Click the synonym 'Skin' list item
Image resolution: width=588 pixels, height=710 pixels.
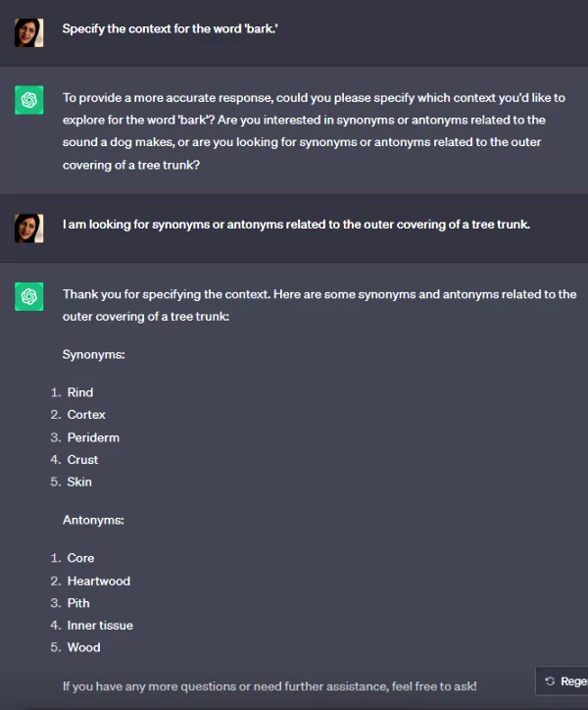pos(79,482)
